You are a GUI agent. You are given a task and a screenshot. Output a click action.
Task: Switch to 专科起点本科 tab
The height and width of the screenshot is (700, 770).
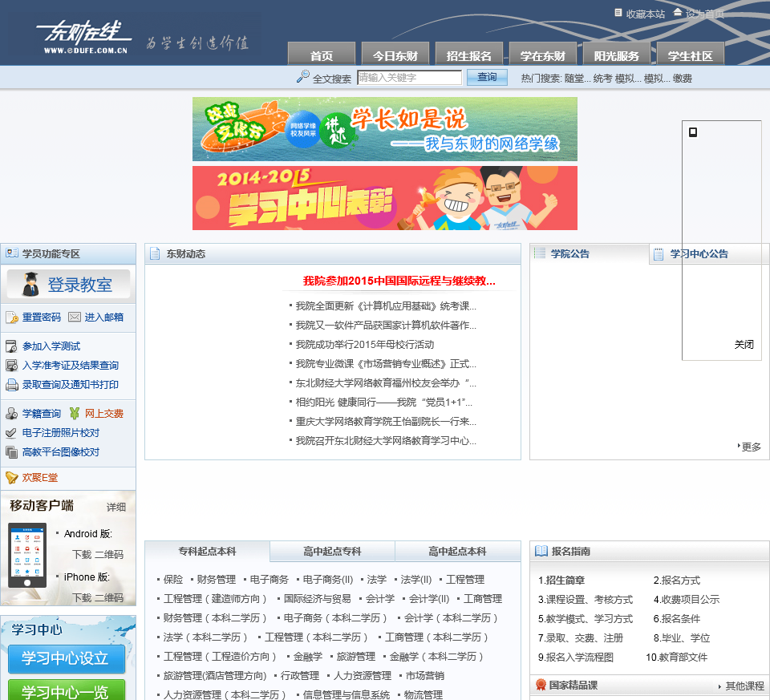point(207,552)
